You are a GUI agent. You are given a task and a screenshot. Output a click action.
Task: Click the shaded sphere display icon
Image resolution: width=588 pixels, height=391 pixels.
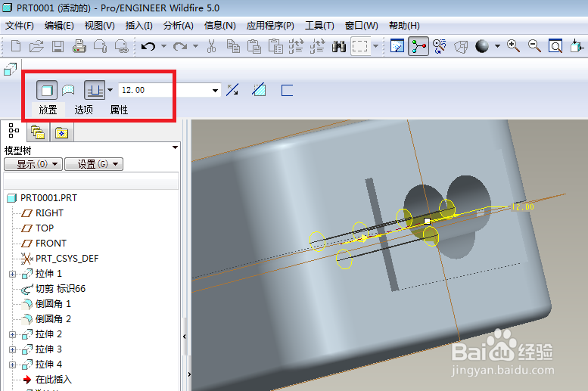(482, 46)
